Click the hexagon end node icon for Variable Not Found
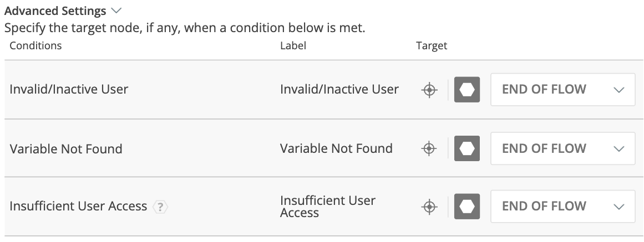The width and height of the screenshot is (644, 242). click(467, 148)
